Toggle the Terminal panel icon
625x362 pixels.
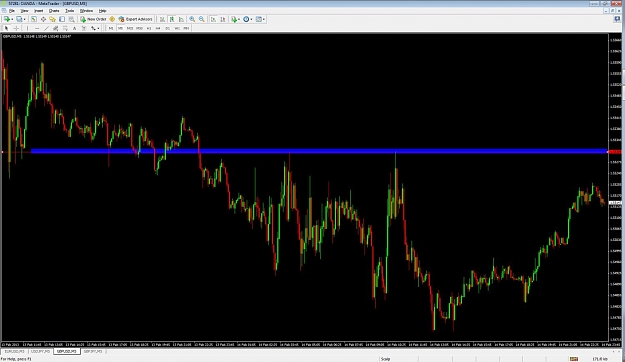[x=62, y=19]
